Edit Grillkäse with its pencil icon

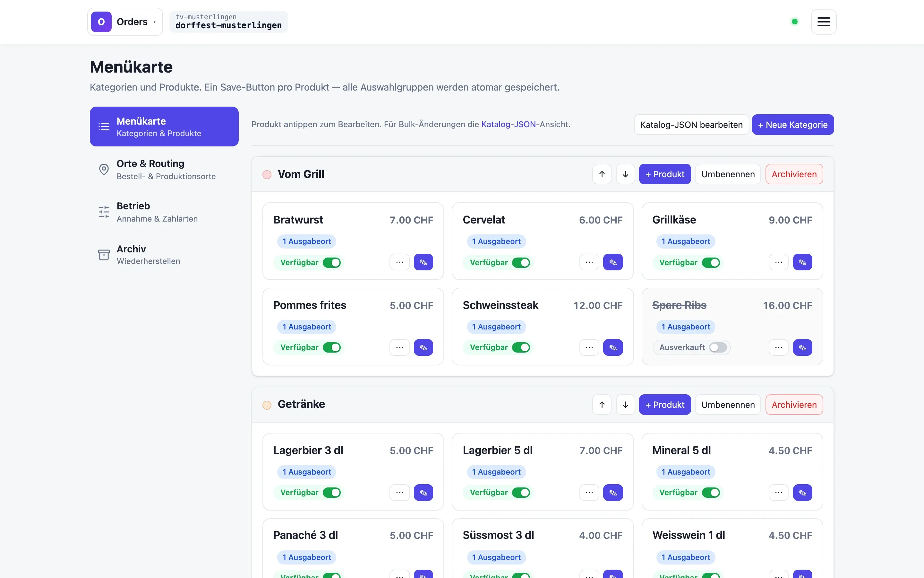(x=803, y=262)
